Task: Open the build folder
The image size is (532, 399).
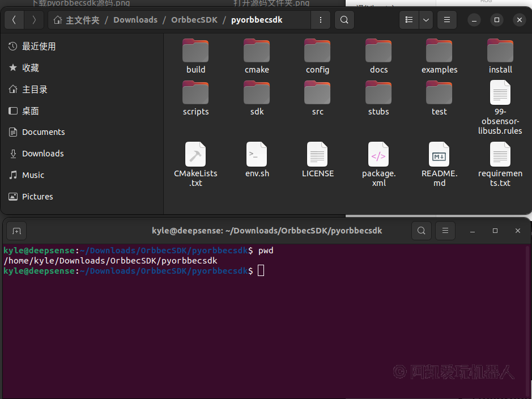Action: (196, 57)
